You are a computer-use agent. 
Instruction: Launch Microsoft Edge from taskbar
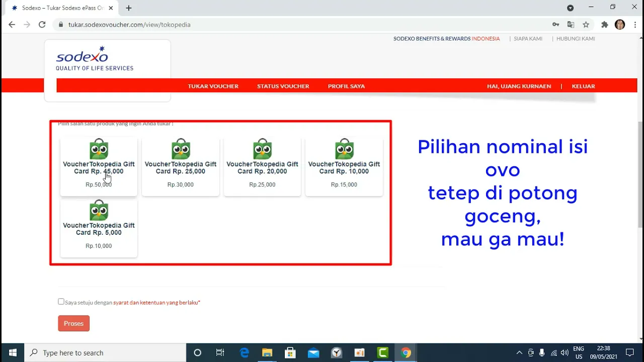pyautogui.click(x=245, y=352)
